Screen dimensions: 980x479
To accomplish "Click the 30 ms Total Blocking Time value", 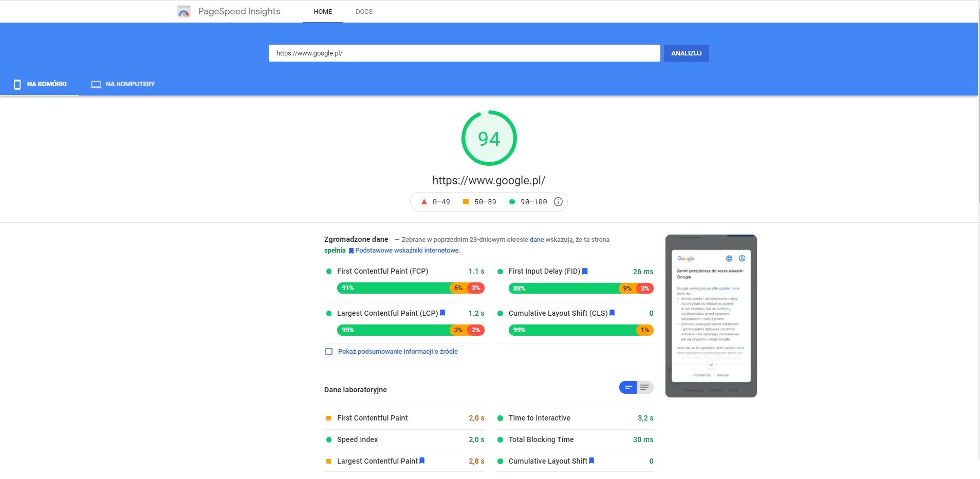I will pyautogui.click(x=643, y=439).
